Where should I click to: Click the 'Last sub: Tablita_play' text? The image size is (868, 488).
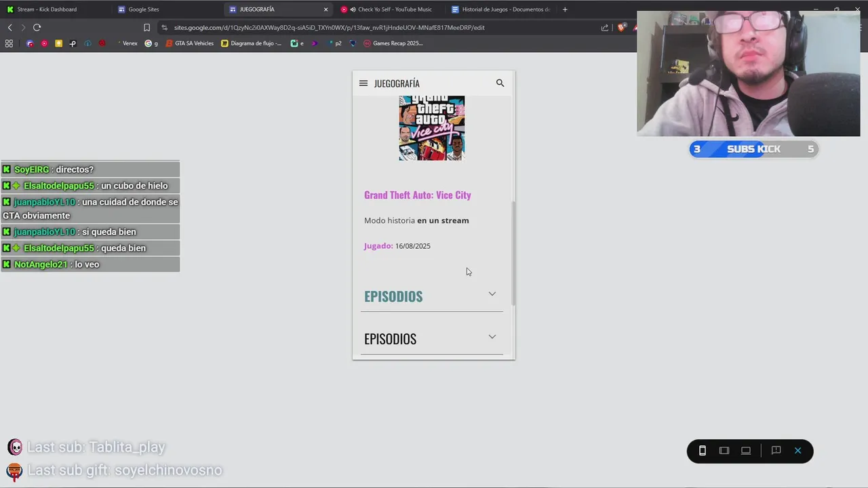pyautogui.click(x=96, y=447)
